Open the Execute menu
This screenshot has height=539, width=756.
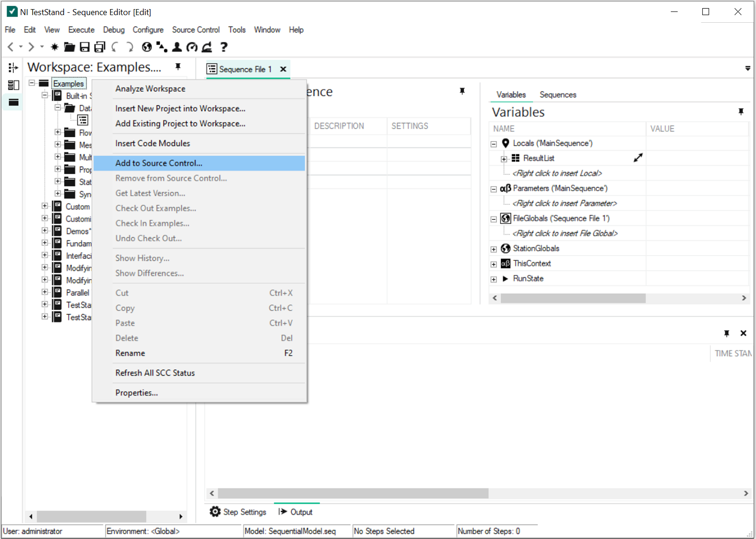[x=81, y=30]
